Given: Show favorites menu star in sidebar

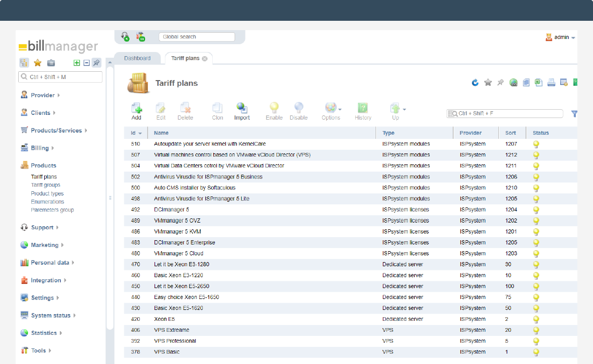Looking at the screenshot, I should (37, 63).
